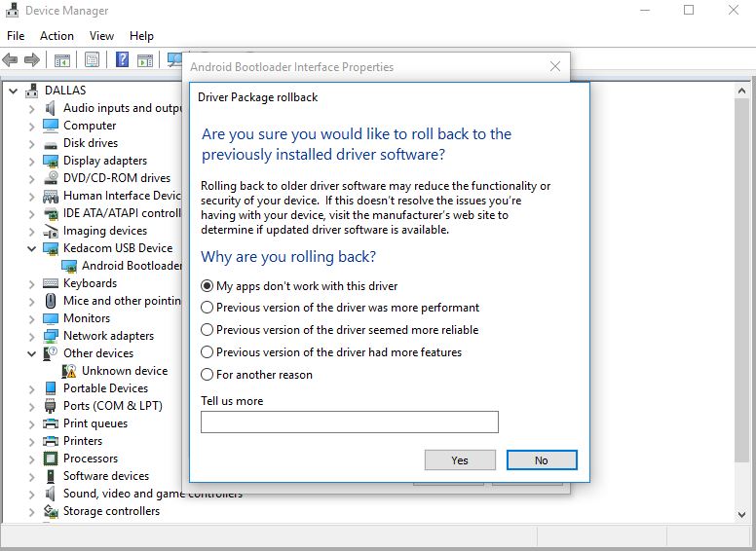
Task: Click the scroll down arrow of device tree
Action: (745, 513)
